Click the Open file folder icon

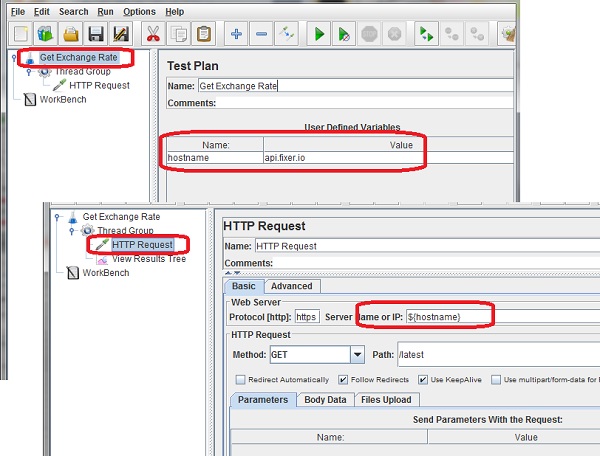pyautogui.click(x=71, y=34)
